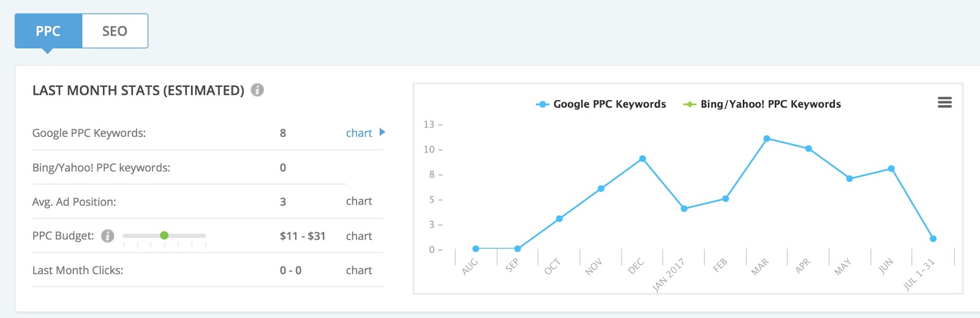This screenshot has height=318, width=980.
Task: Click the PPC Budget info icon
Action: click(107, 235)
